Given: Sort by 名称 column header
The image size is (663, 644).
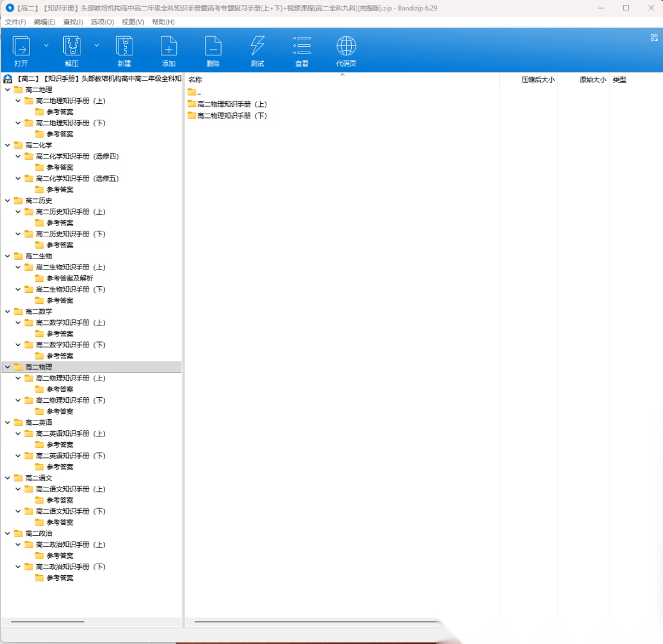Looking at the screenshot, I should coord(195,80).
